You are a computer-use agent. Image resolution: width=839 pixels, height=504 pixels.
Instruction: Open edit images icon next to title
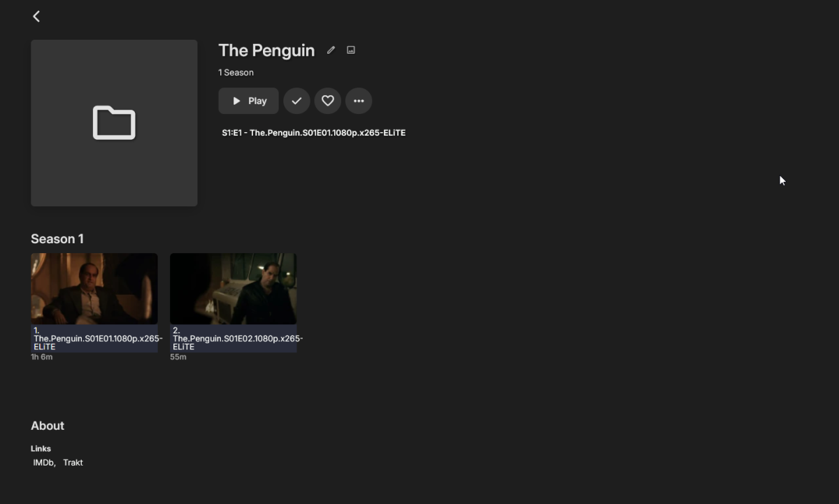[x=351, y=50]
